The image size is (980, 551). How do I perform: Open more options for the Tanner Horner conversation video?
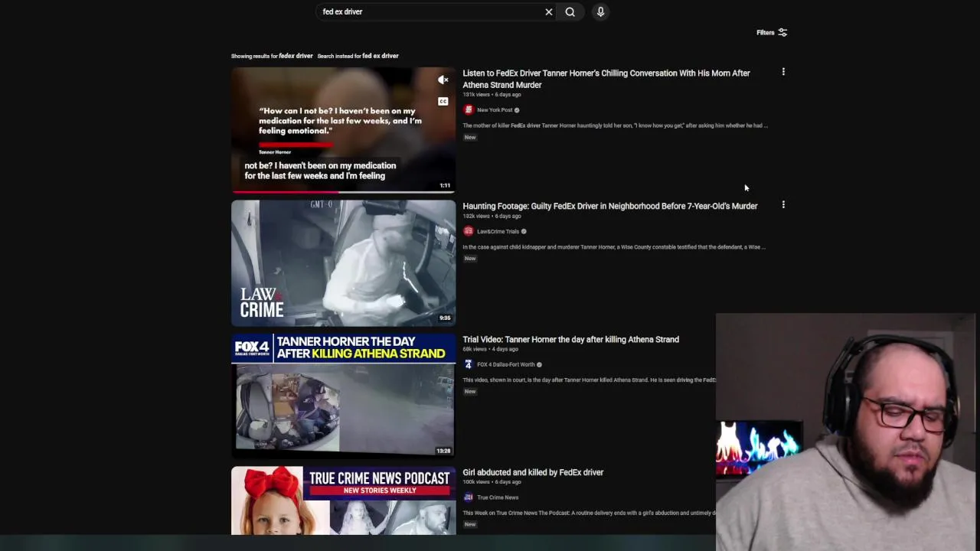[783, 72]
